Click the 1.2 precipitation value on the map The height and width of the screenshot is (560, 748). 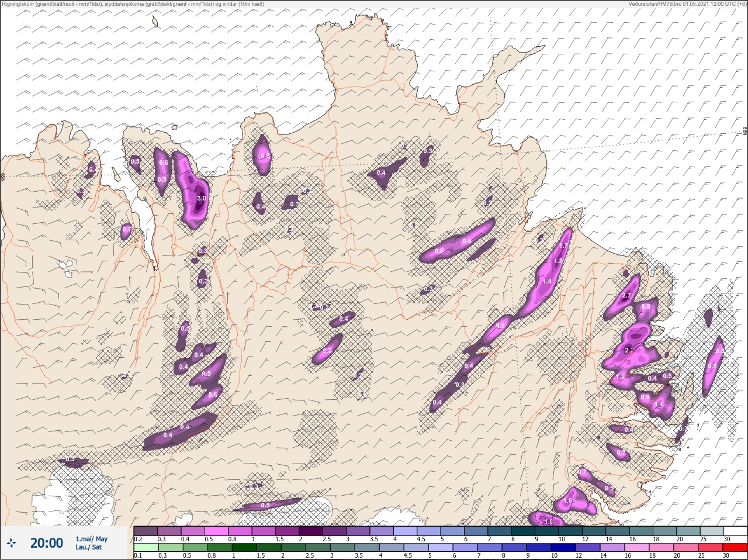tap(621, 376)
